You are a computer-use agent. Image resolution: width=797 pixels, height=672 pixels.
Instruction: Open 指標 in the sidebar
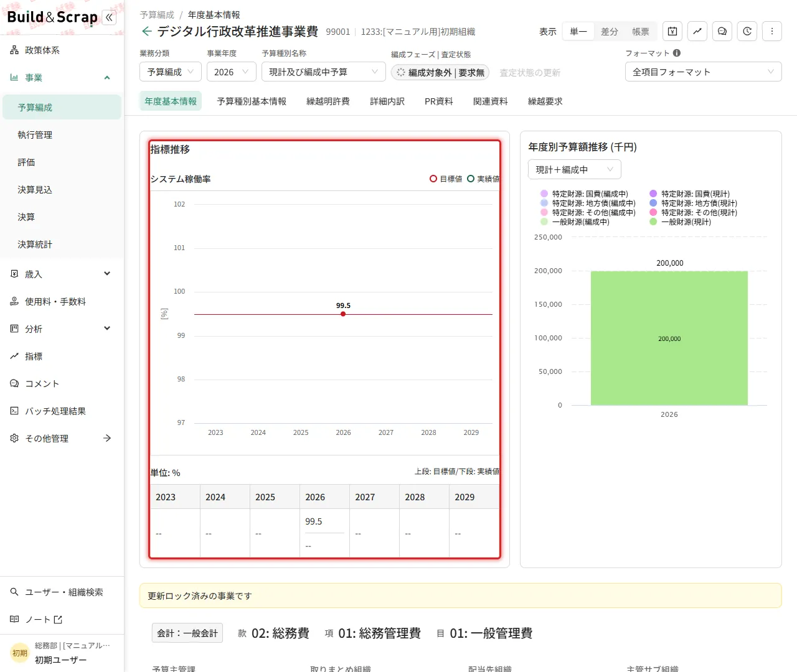[x=62, y=357]
